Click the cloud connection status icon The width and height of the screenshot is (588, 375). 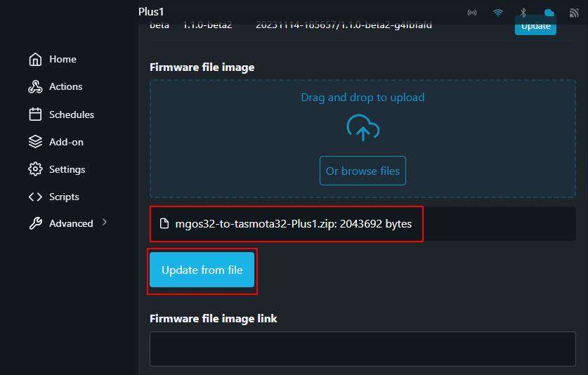pos(549,13)
